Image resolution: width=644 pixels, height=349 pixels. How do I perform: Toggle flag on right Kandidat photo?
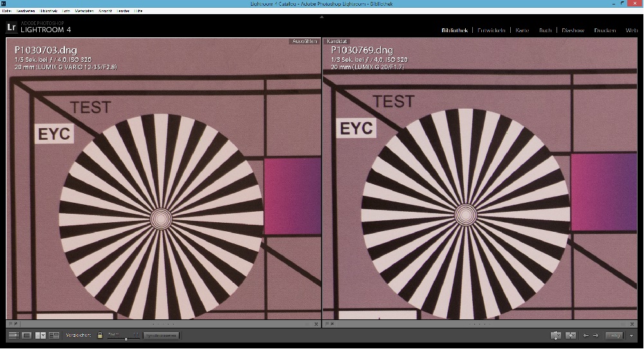[x=329, y=325]
